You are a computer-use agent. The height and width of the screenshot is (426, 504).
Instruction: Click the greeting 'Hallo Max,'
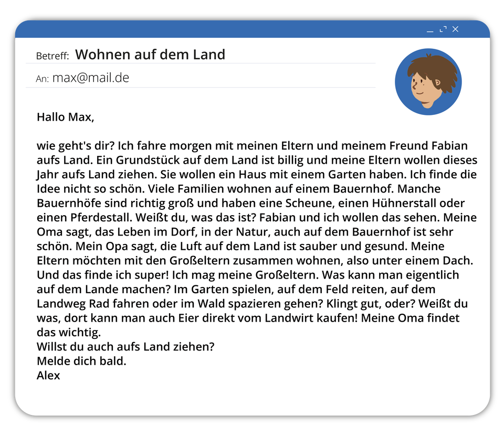[x=65, y=117]
